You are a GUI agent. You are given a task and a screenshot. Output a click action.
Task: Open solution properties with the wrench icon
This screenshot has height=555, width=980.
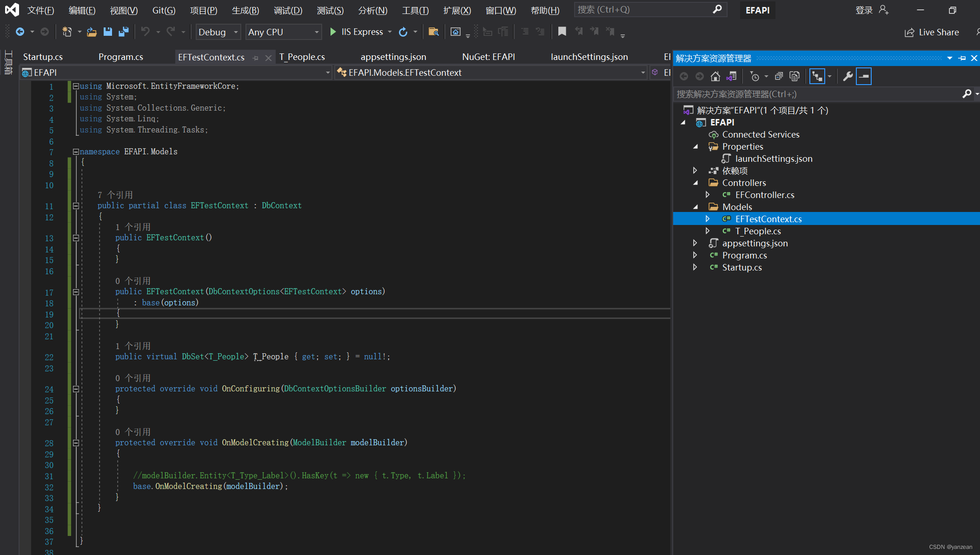[848, 76]
